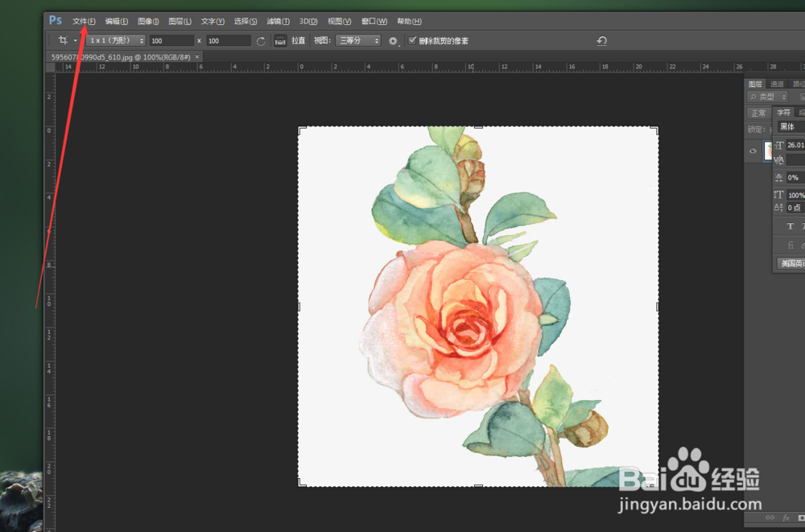805x532 pixels.
Task: Click the kerning VA icon
Action: 778,160
